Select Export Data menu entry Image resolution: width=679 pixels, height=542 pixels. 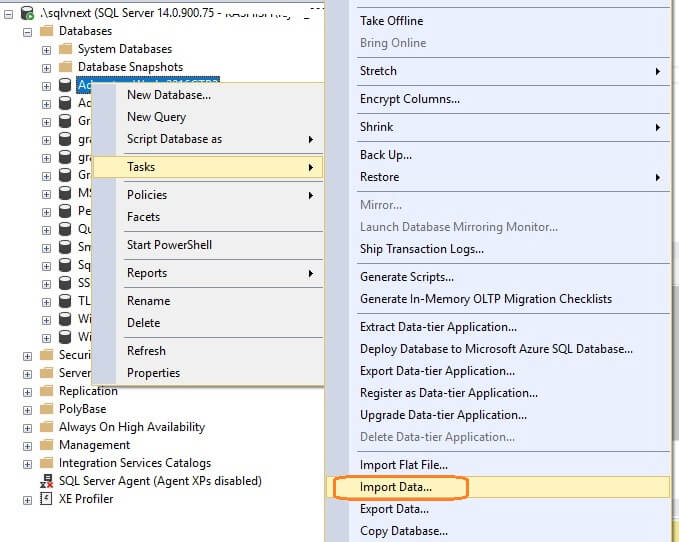(x=394, y=509)
